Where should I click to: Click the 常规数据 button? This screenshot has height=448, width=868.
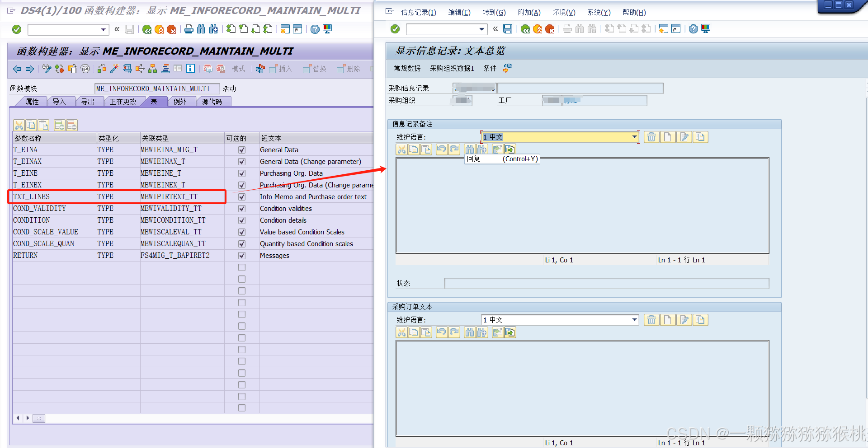point(406,68)
